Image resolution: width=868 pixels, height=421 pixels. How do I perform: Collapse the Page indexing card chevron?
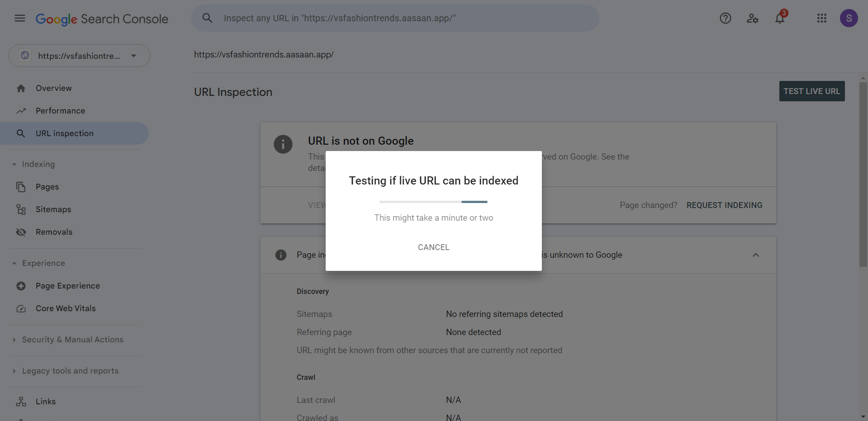pos(756,255)
